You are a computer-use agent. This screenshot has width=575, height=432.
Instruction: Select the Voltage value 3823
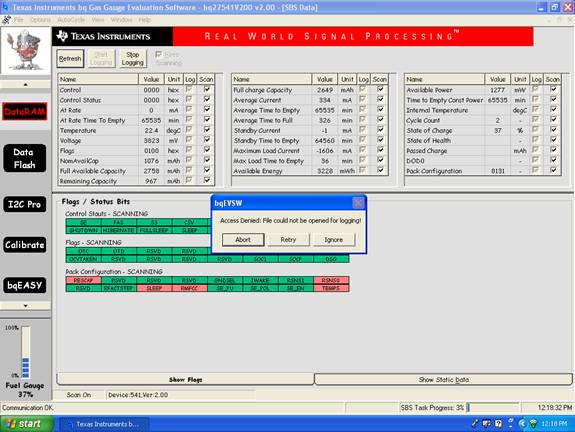151,140
